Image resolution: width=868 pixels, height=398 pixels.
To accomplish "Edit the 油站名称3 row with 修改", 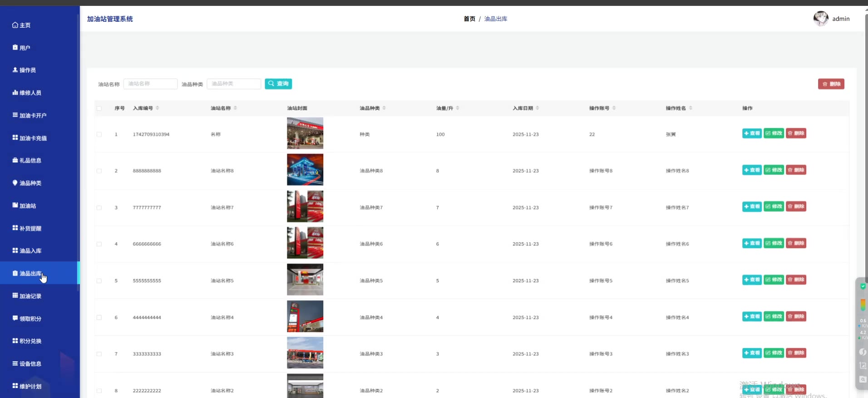I will coord(774,353).
